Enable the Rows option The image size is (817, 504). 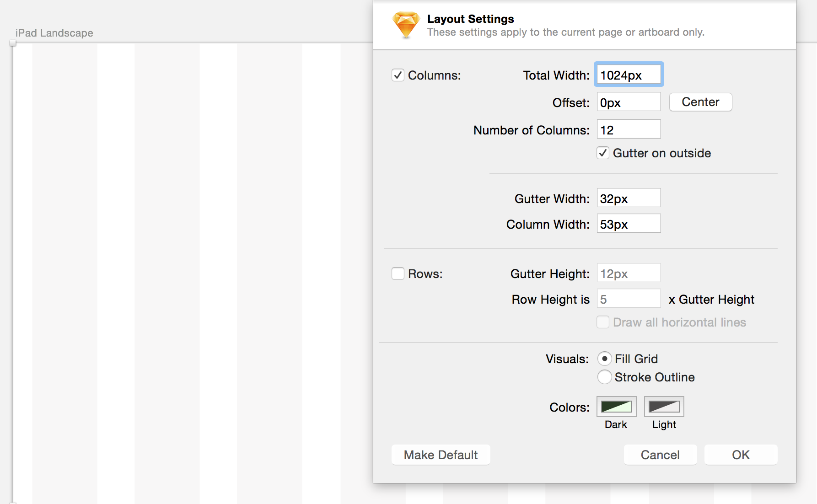point(398,273)
